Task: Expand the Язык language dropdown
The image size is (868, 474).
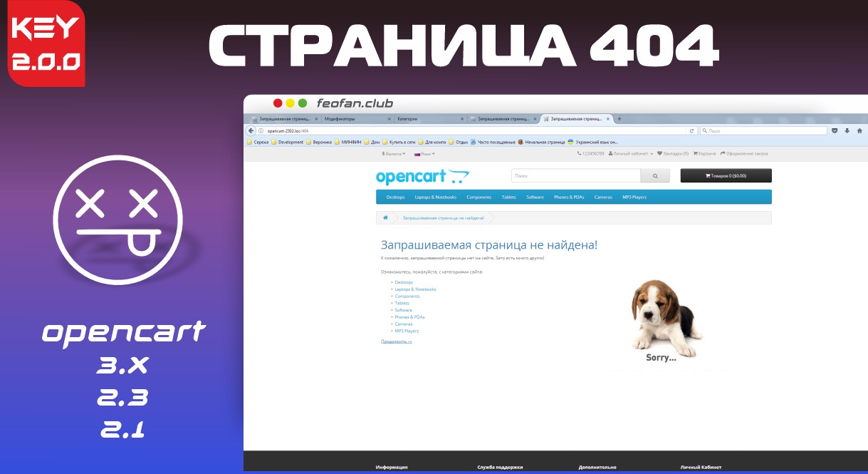Action: coord(424,153)
